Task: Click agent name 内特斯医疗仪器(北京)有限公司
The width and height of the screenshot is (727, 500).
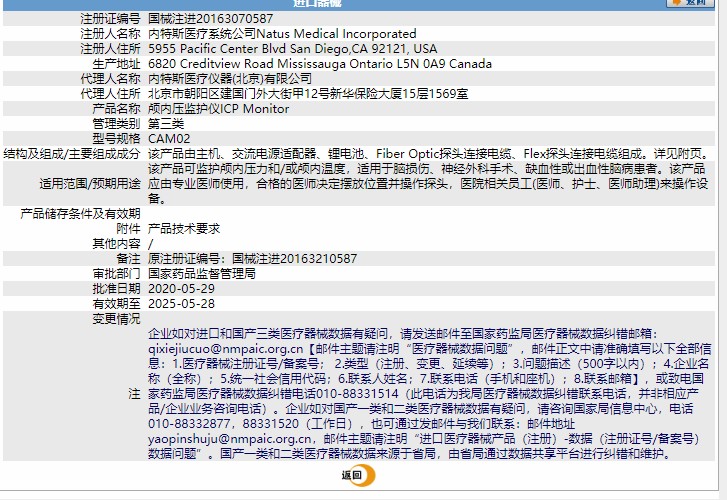Action: pos(230,79)
